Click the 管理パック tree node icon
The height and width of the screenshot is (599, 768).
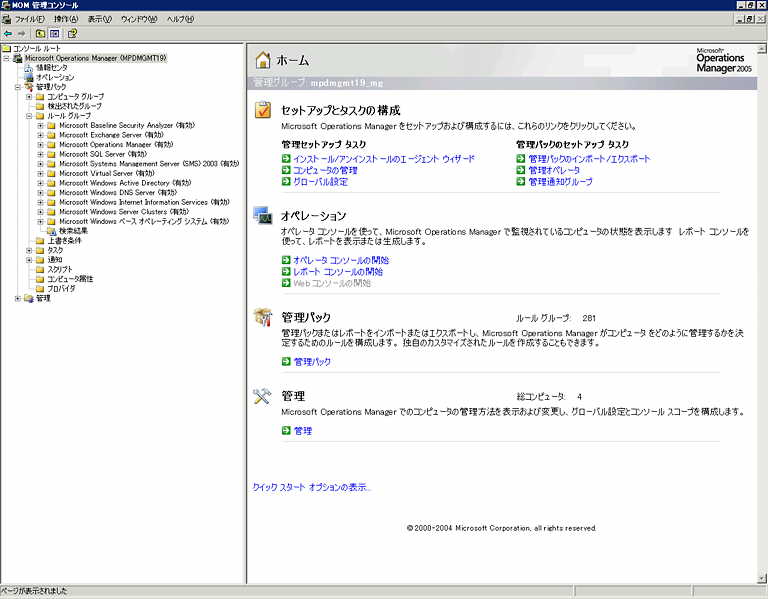29,87
